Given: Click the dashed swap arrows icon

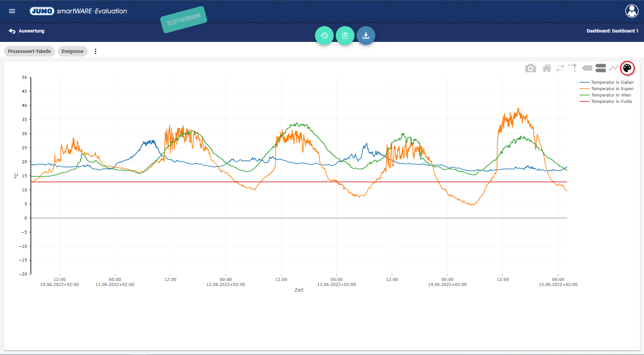Looking at the screenshot, I should coord(560,68).
